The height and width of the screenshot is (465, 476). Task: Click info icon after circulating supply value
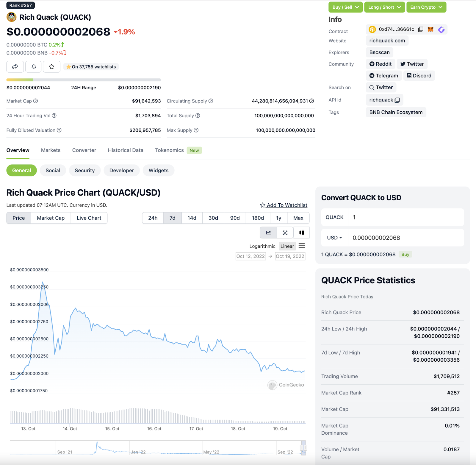pyautogui.click(x=311, y=101)
